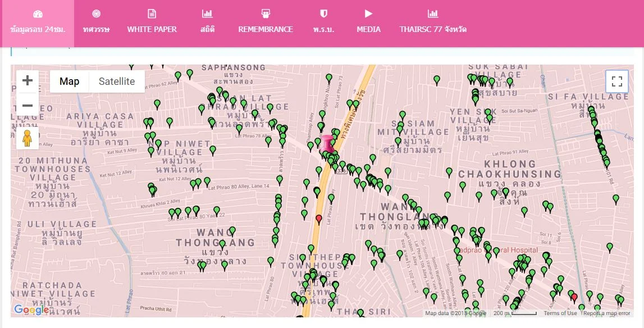Click the large pink pushpin marker
The image size is (644, 328).
click(327, 144)
